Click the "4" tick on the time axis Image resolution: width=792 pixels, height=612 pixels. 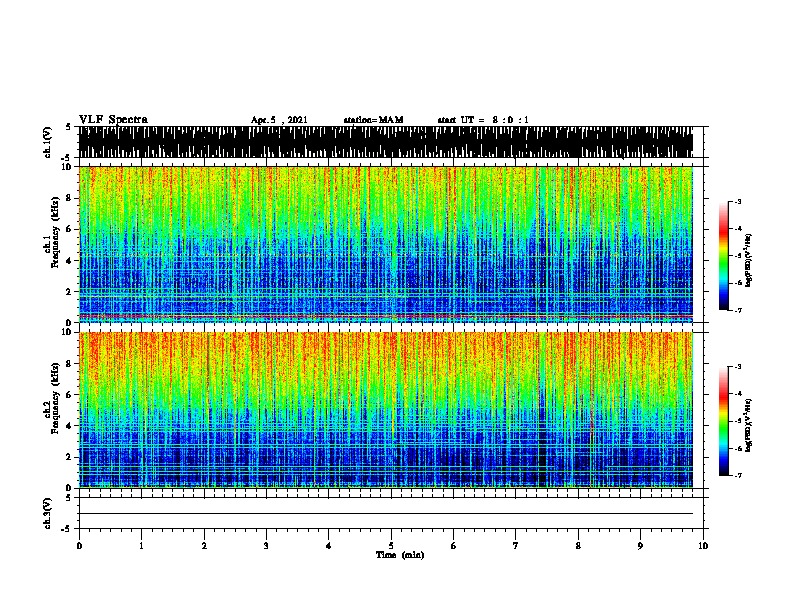(329, 545)
